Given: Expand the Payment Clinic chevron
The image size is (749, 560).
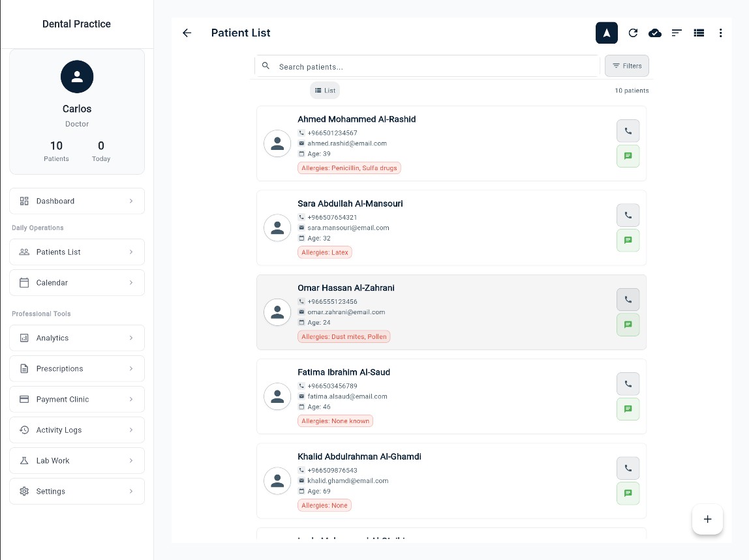Looking at the screenshot, I should click(131, 399).
